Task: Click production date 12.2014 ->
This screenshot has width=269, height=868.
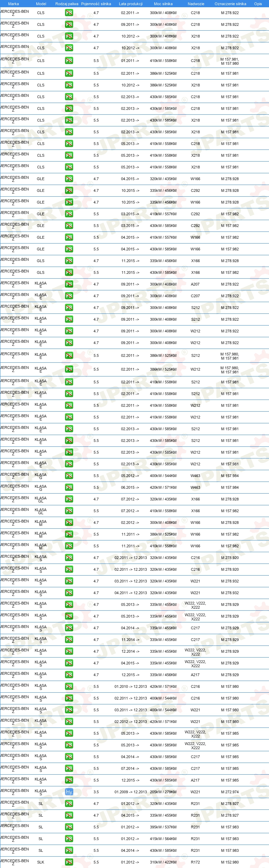Action: coord(130,651)
